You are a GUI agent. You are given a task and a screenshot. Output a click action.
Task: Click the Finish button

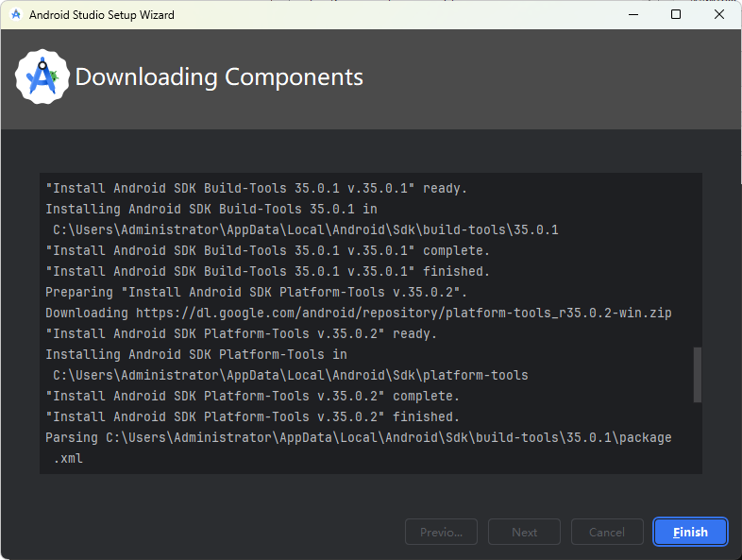pyautogui.click(x=690, y=532)
